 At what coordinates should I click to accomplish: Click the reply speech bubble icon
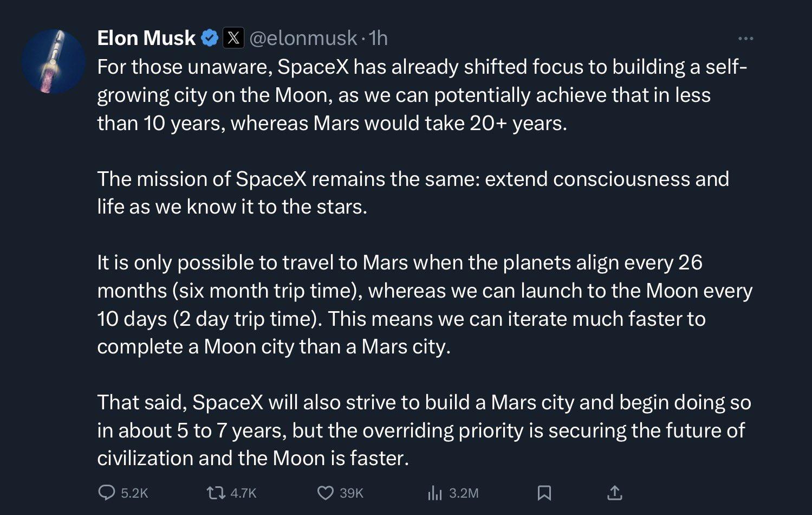106,493
